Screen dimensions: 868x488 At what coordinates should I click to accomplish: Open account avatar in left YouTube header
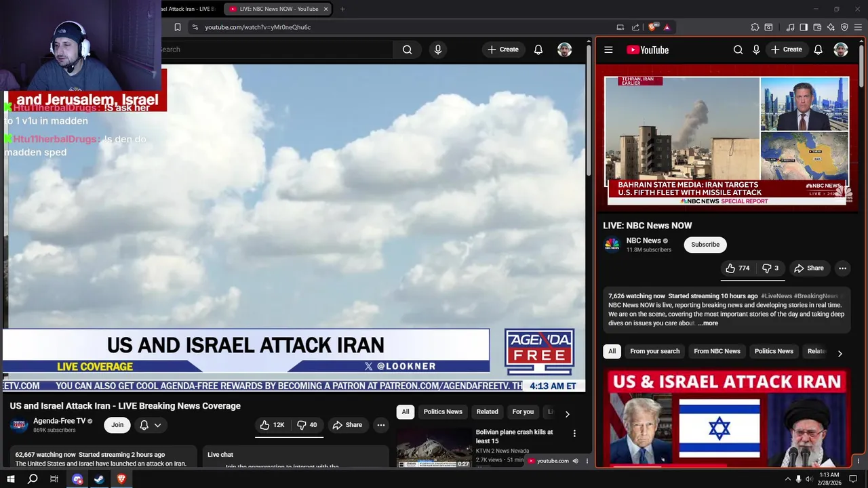coord(564,49)
